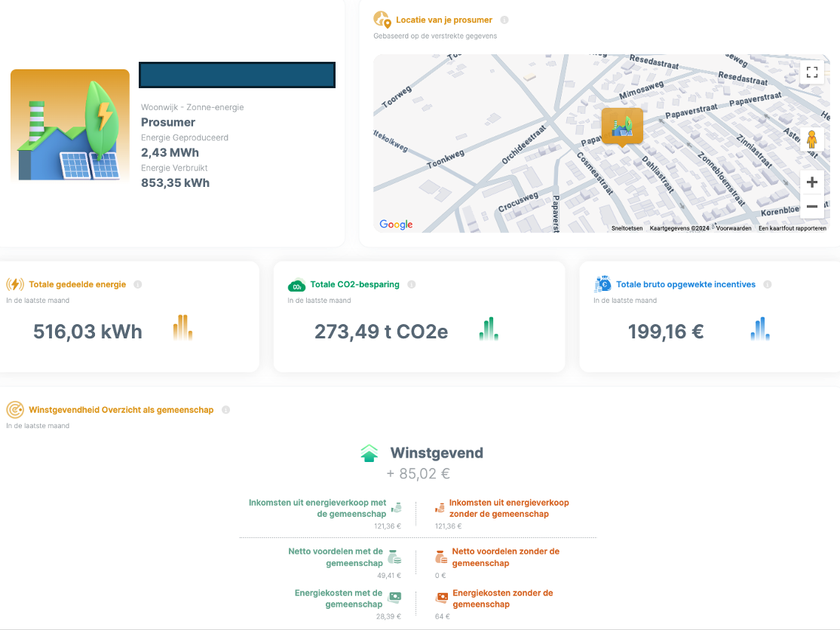The width and height of the screenshot is (840, 630).
Task: Toggle fullscreen view of the map
Action: pyautogui.click(x=812, y=72)
